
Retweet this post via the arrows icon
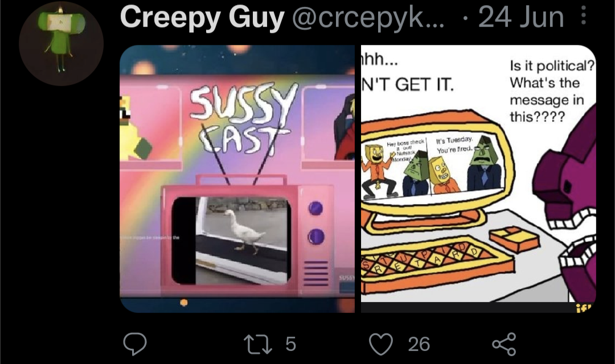(x=258, y=344)
